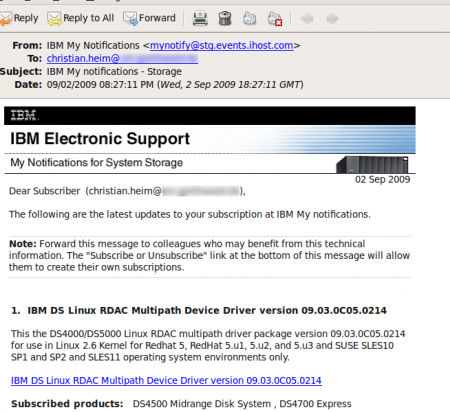450x412 pixels.
Task: Print the message using the printer icon
Action: (x=200, y=18)
